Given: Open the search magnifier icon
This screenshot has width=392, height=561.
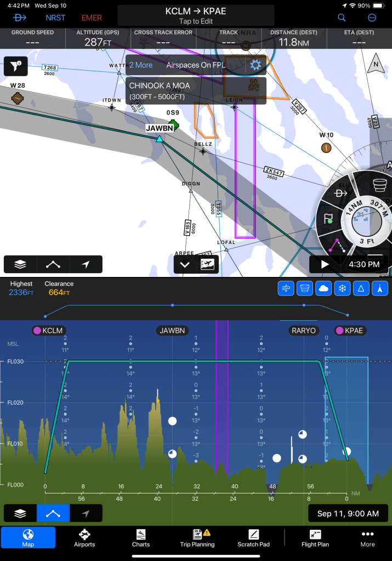Looking at the screenshot, I should pyautogui.click(x=342, y=18).
